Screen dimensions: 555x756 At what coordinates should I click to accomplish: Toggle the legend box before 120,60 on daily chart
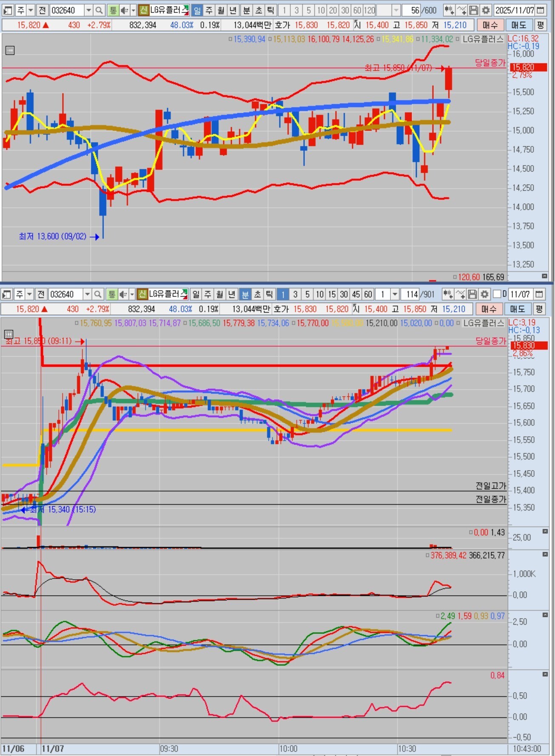pyautogui.click(x=455, y=277)
